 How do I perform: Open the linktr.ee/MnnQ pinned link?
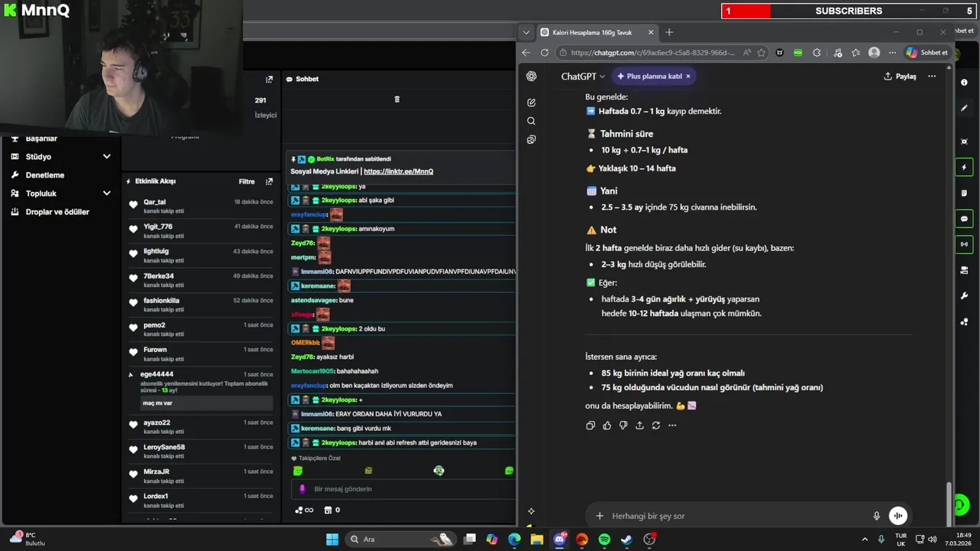tap(398, 171)
